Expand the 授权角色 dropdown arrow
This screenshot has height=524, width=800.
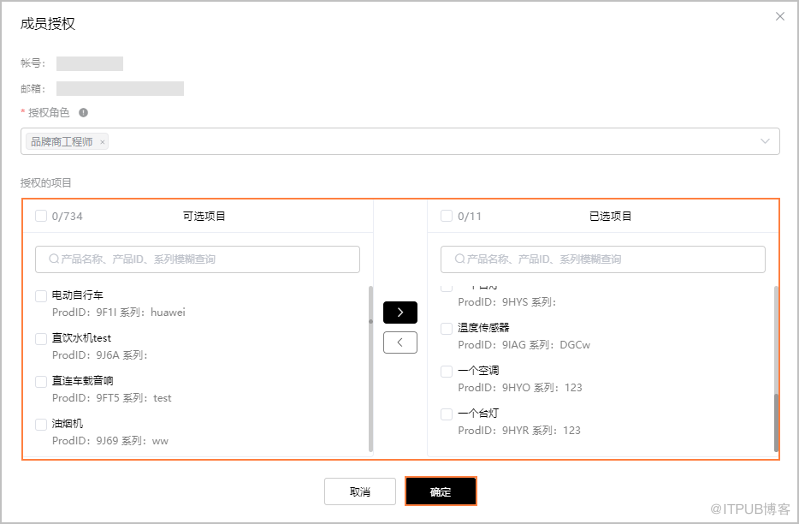click(765, 141)
